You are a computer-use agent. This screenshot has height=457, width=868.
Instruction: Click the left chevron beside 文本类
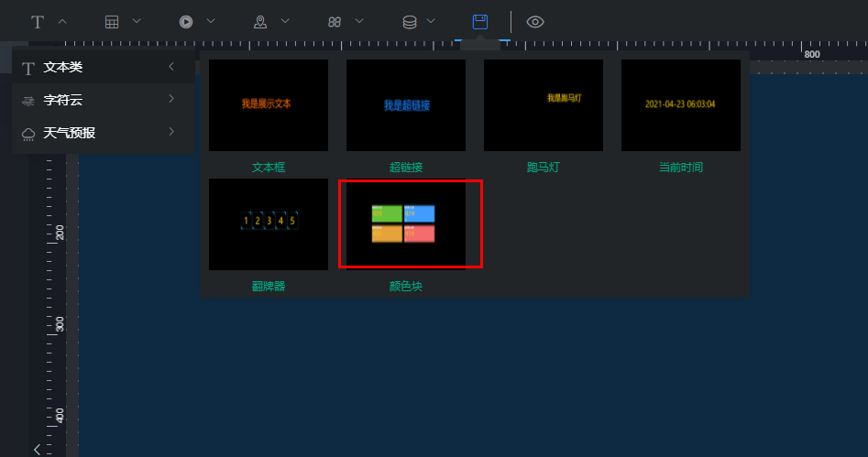click(171, 66)
